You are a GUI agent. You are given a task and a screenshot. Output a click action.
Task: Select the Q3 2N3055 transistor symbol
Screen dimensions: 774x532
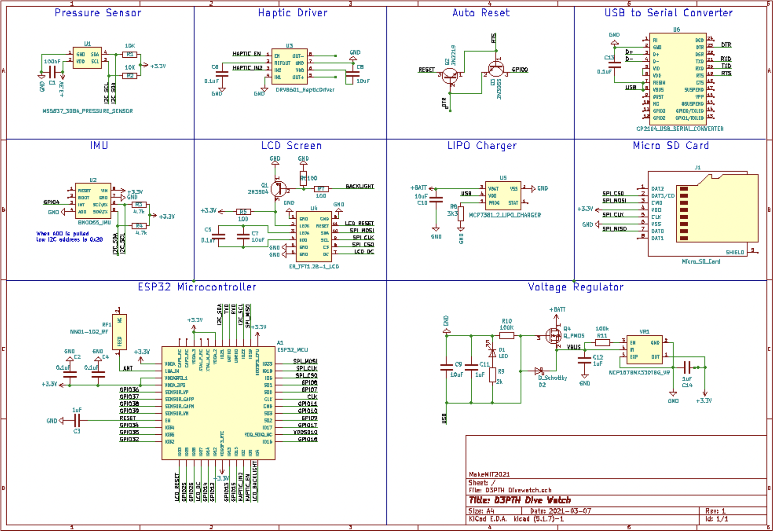[x=495, y=69]
